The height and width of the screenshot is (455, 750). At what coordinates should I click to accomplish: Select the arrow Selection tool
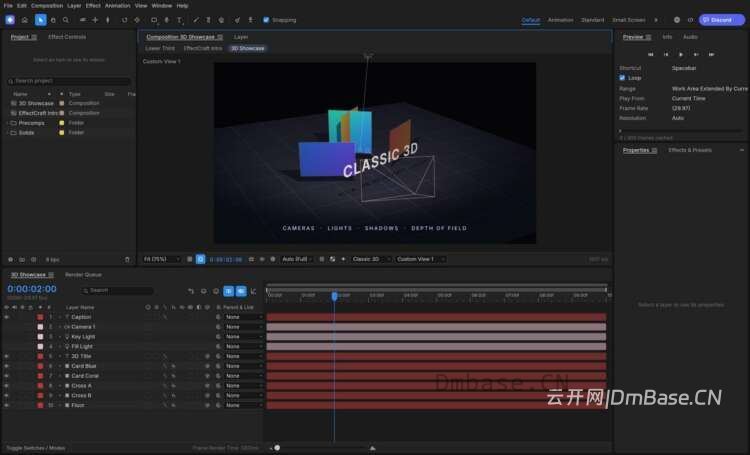40,20
